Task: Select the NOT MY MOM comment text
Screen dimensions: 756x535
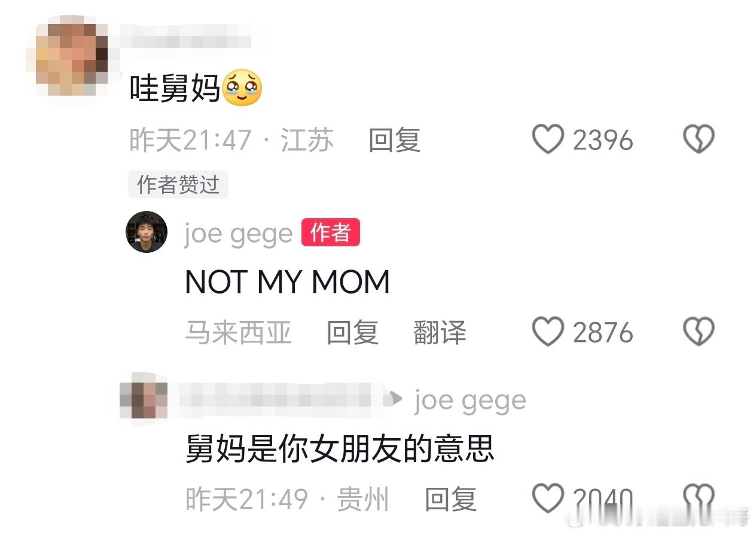Action: (x=287, y=282)
